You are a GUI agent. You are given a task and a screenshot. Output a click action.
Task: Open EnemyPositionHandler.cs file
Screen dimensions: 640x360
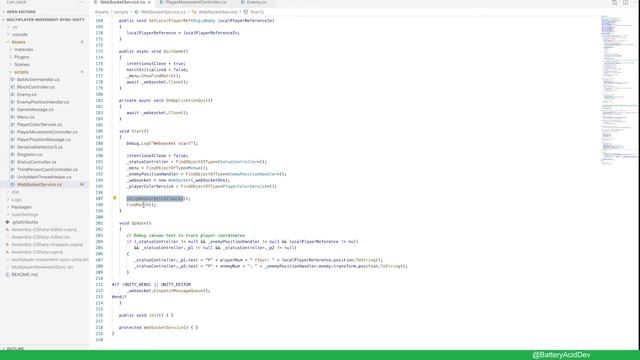[43, 102]
